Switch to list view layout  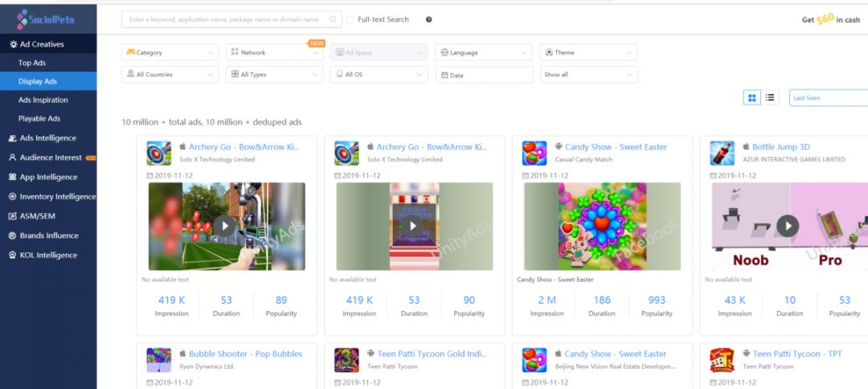point(771,97)
